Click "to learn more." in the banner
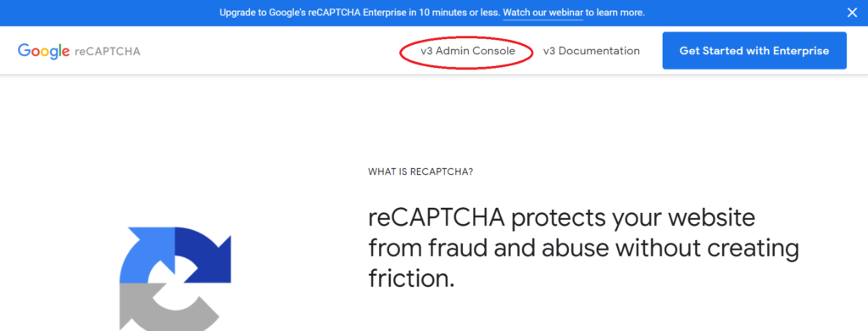 (615, 13)
